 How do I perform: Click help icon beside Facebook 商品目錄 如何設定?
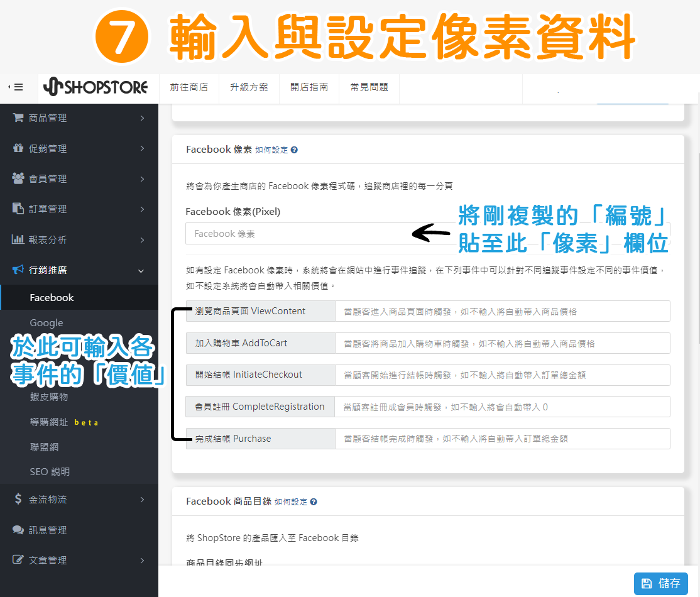pos(314,502)
